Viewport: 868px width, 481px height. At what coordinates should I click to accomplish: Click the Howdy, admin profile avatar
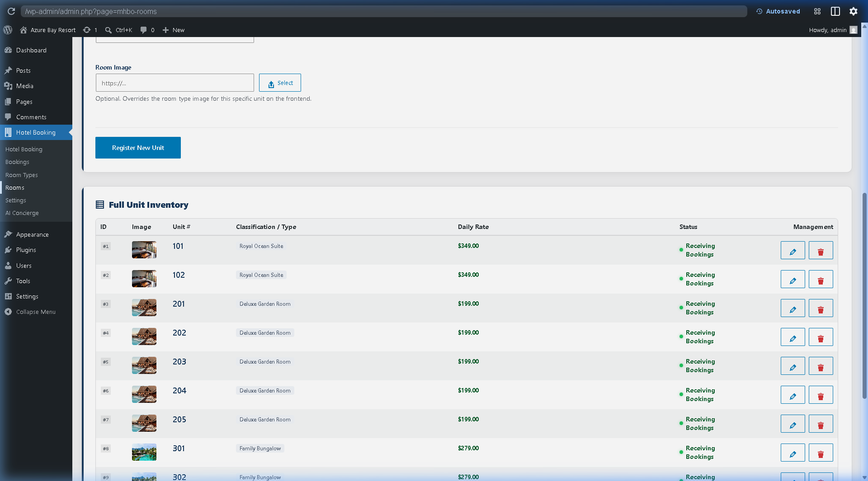click(854, 30)
